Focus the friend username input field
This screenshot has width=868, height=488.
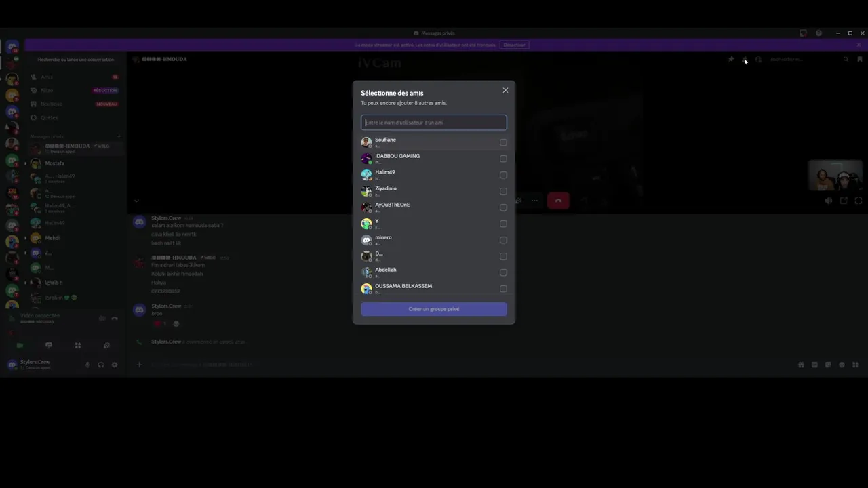tap(434, 123)
